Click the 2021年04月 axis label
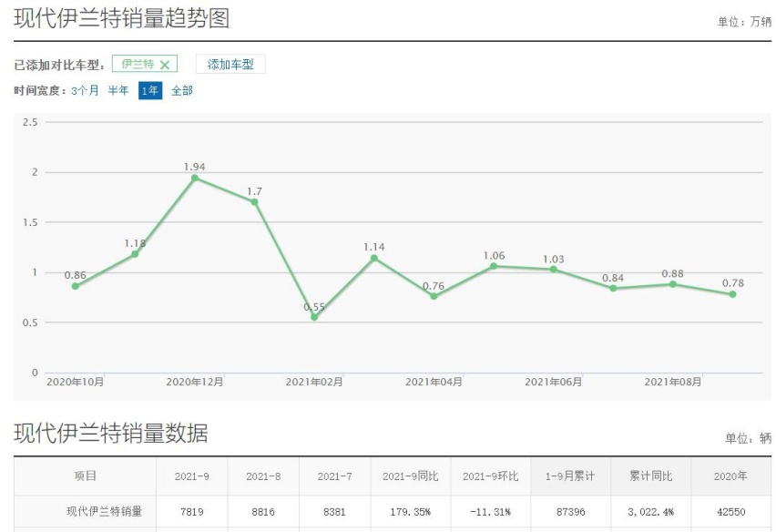The image size is (776, 532). pos(434,382)
